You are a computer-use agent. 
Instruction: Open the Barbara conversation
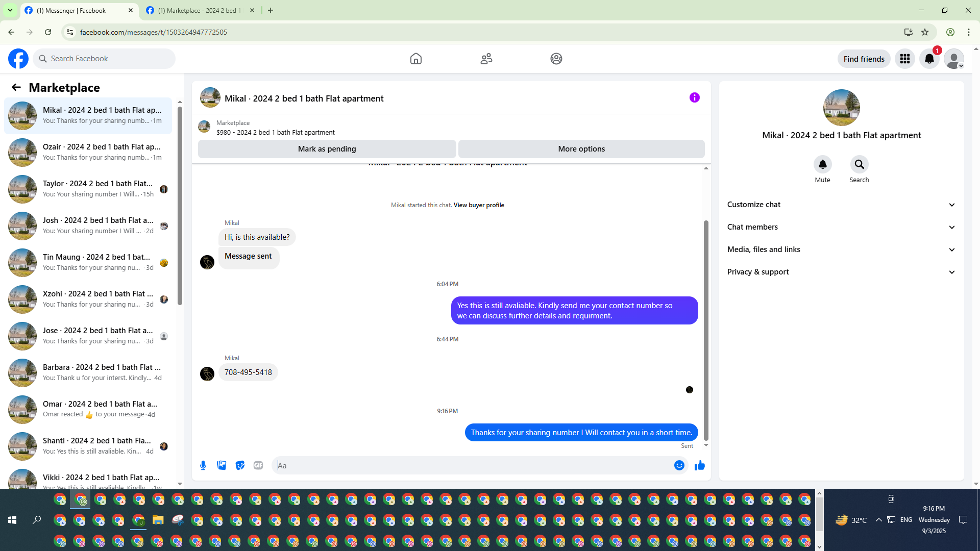click(88, 373)
